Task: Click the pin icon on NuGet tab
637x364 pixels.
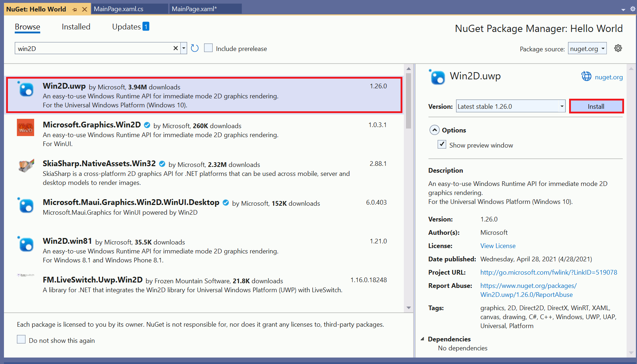Action: (x=75, y=9)
